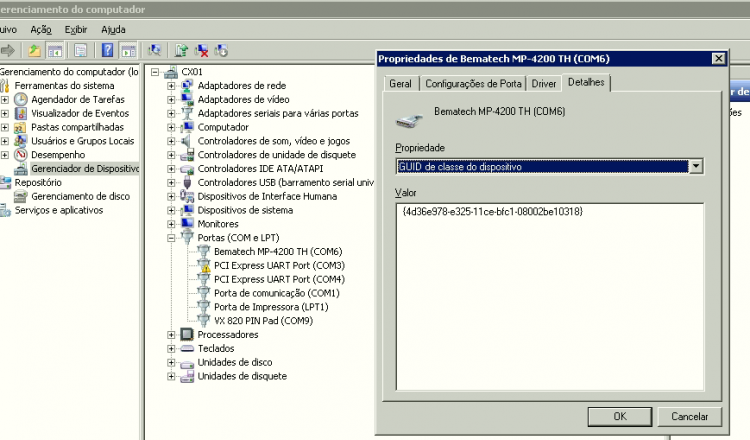Viewport: 750px width, 440px height.
Task: Select Porta de comunicação (COM1)
Action: pos(276,293)
